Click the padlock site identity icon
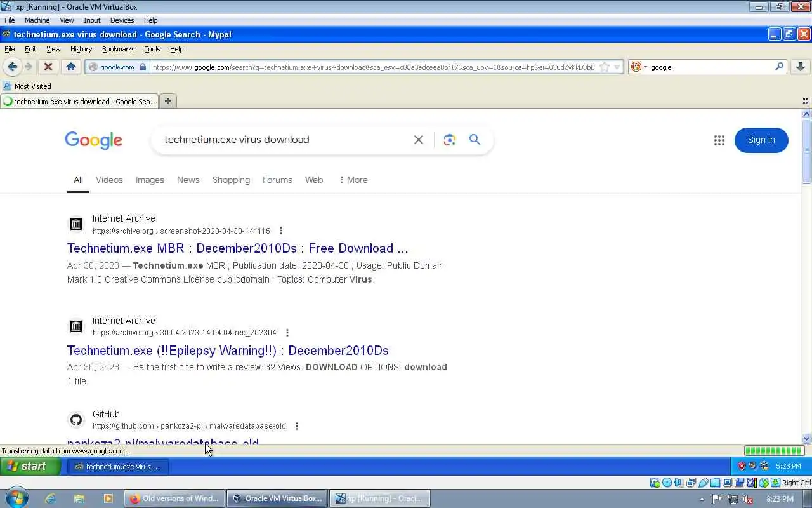The width and height of the screenshot is (812, 508). (143, 67)
